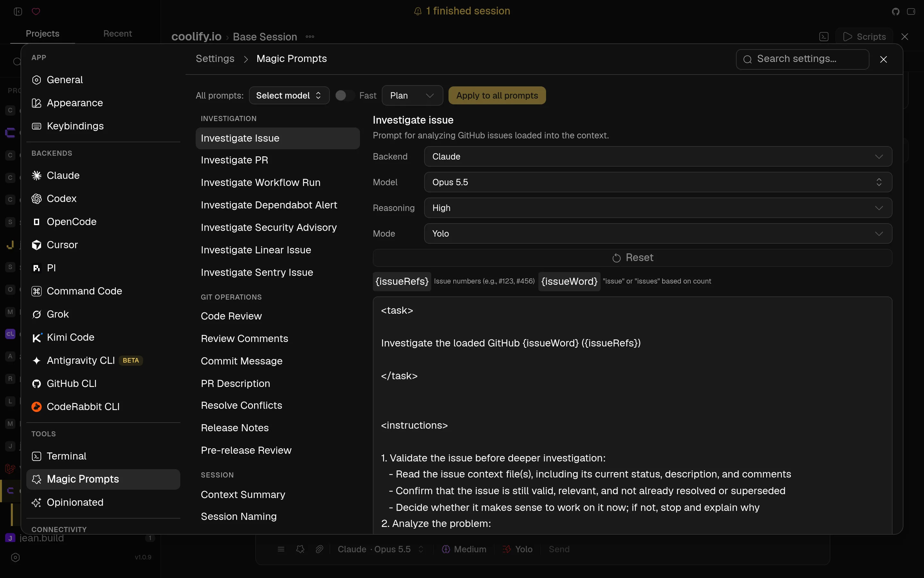Click inside the prompt text editor
Image resolution: width=924 pixels, height=578 pixels.
(x=632, y=415)
